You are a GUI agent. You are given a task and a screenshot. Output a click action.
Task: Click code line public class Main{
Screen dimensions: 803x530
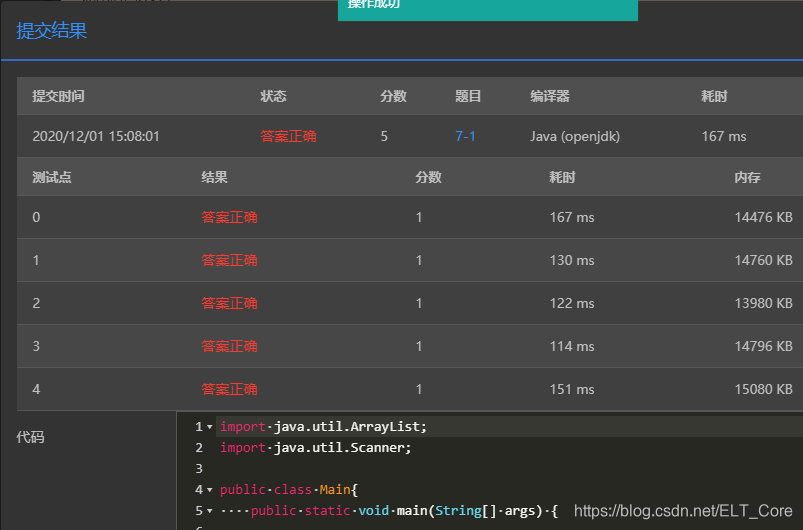[x=289, y=490]
